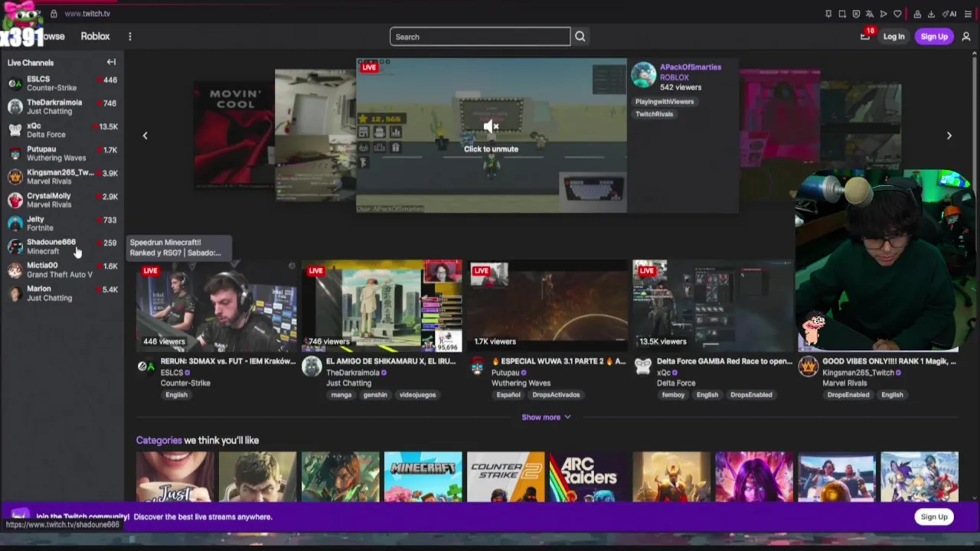Expand Show more streams

[546, 417]
